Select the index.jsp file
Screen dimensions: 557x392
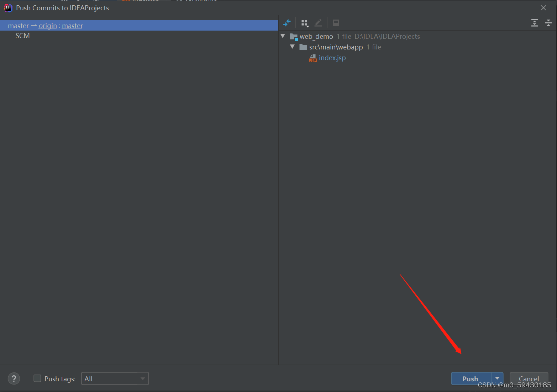pyautogui.click(x=332, y=58)
